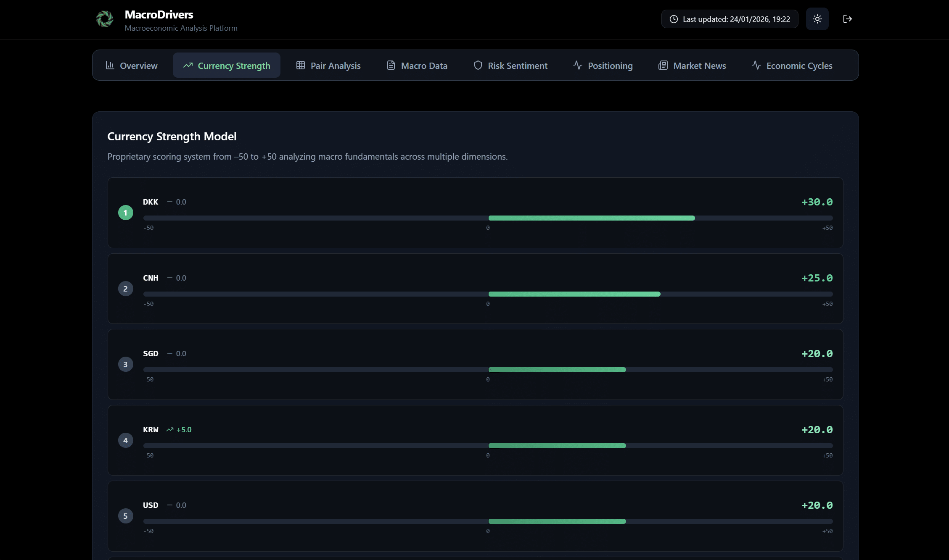This screenshot has height=560, width=949.
Task: Click the rank 5 badge for USD
Action: coord(125,516)
